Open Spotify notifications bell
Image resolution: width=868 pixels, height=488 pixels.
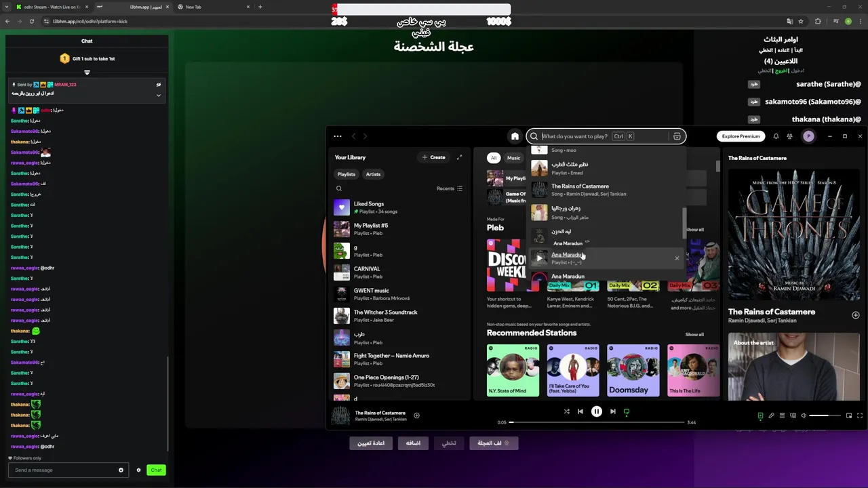(x=776, y=136)
